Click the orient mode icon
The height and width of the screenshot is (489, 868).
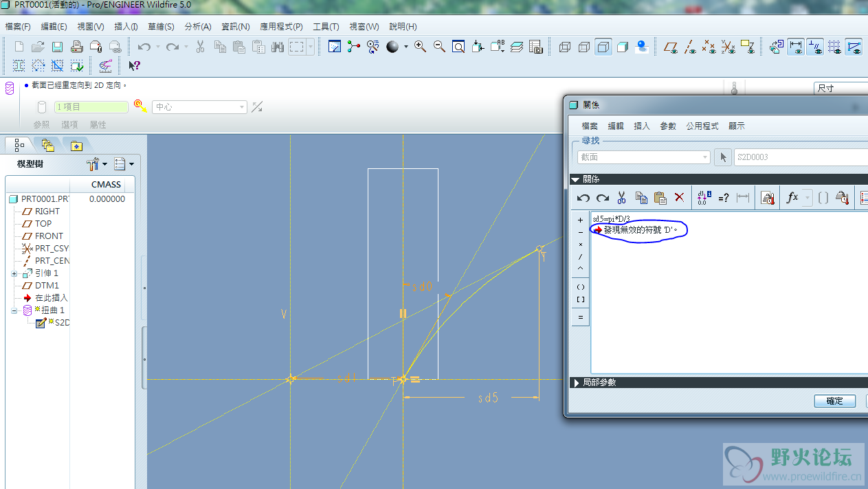(x=373, y=47)
